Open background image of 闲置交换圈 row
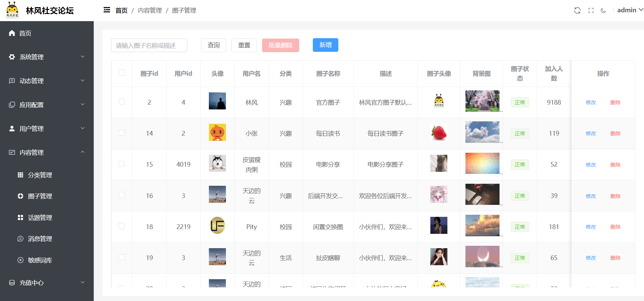This screenshot has width=644, height=301. click(482, 225)
